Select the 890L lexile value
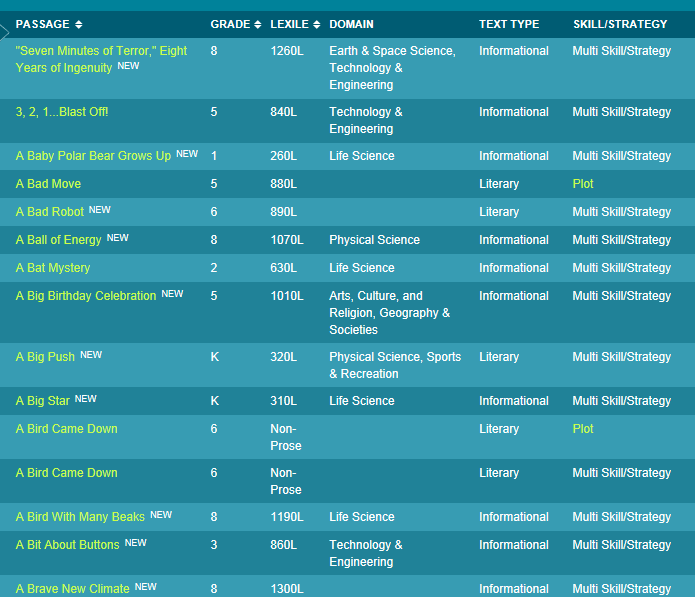 284,212
